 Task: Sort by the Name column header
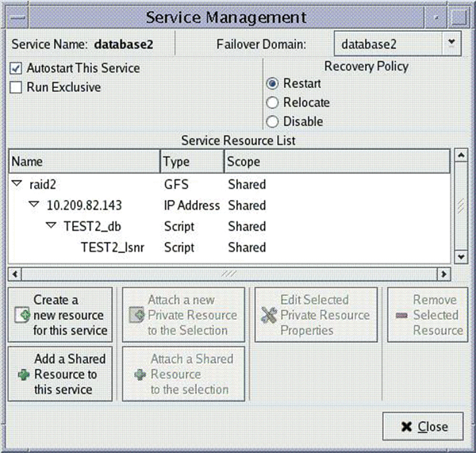click(84, 162)
